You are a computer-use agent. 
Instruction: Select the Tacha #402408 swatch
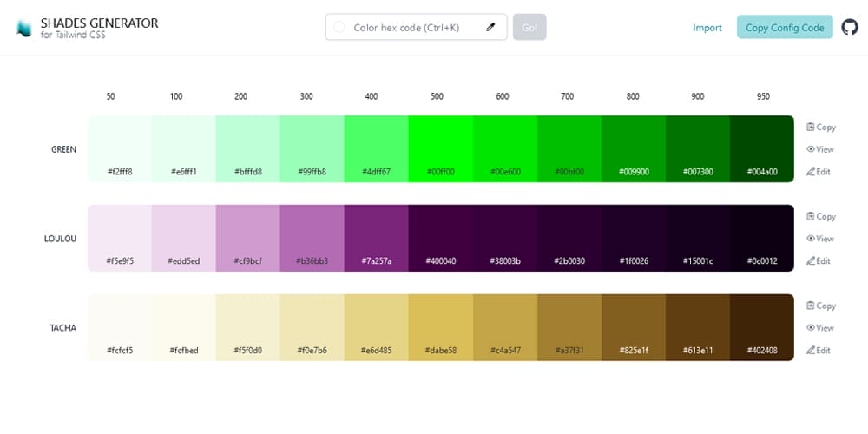point(762,327)
